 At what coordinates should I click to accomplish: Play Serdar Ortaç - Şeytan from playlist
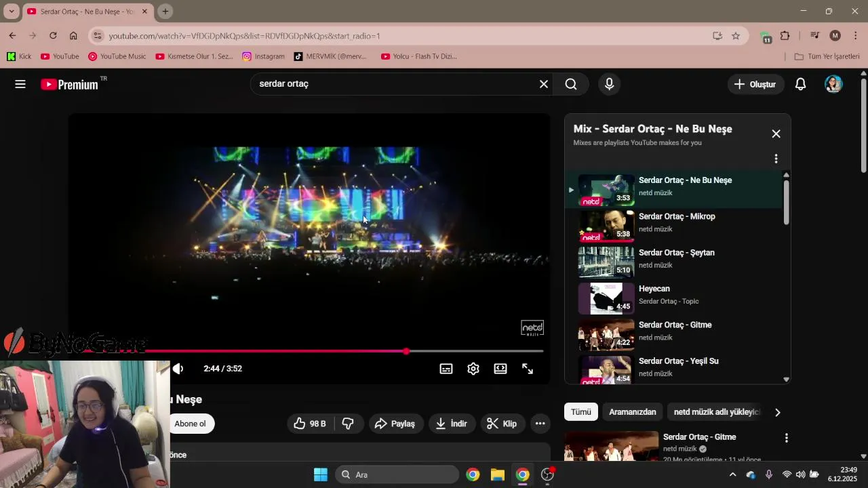point(675,262)
